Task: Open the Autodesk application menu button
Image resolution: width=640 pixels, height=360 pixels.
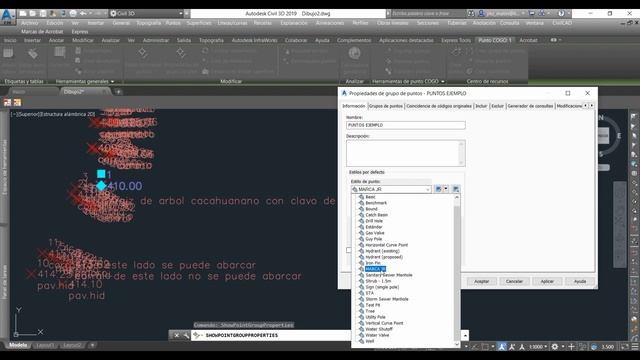Action: click(7, 16)
